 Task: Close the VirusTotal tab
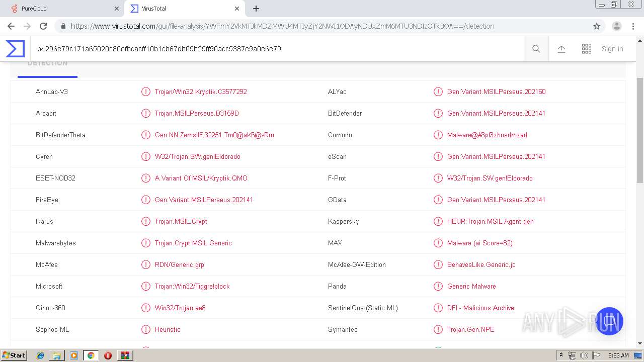point(237,9)
